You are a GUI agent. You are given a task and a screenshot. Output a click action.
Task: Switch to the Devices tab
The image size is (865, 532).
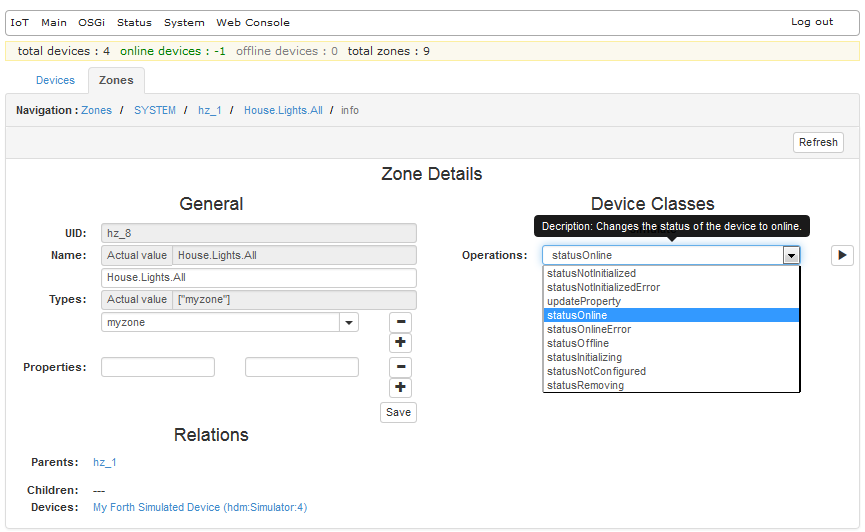pyautogui.click(x=55, y=80)
